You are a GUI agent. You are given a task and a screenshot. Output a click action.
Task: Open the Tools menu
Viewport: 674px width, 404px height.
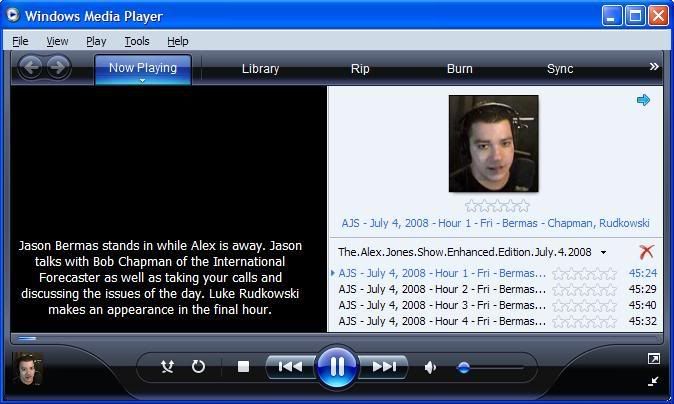coord(137,41)
